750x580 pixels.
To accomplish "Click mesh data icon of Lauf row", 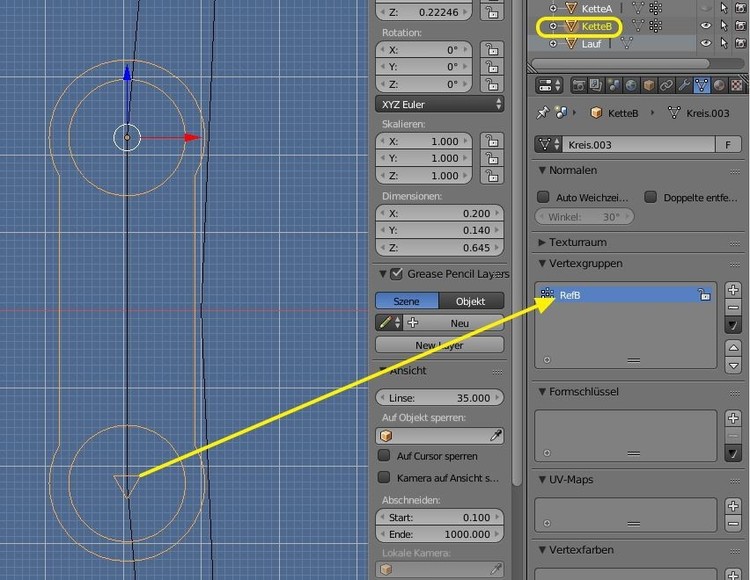I will click(x=627, y=44).
